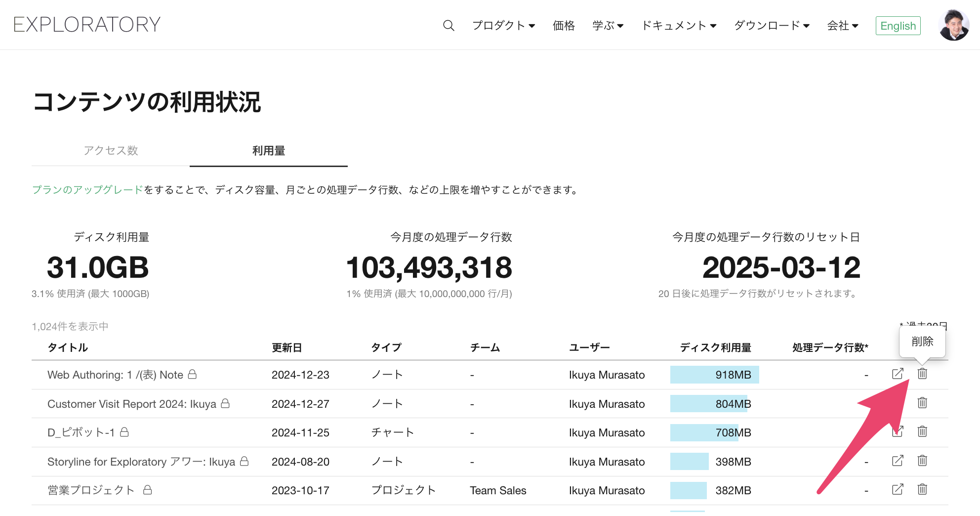Click the 103,493,318 processed rows value
The height and width of the screenshot is (516, 980).
(429, 267)
